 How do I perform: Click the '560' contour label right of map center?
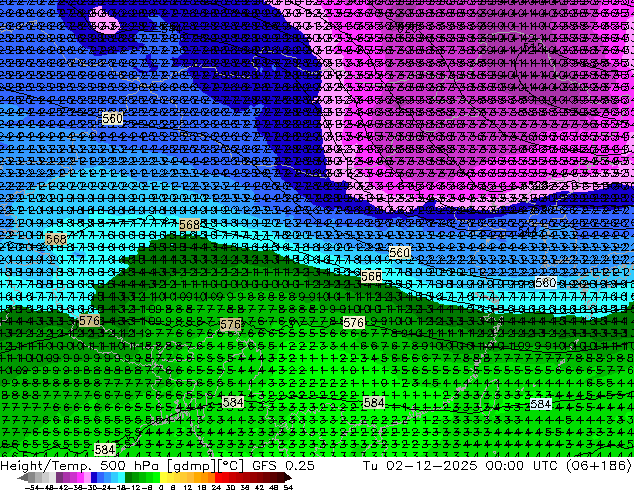pos(399,253)
